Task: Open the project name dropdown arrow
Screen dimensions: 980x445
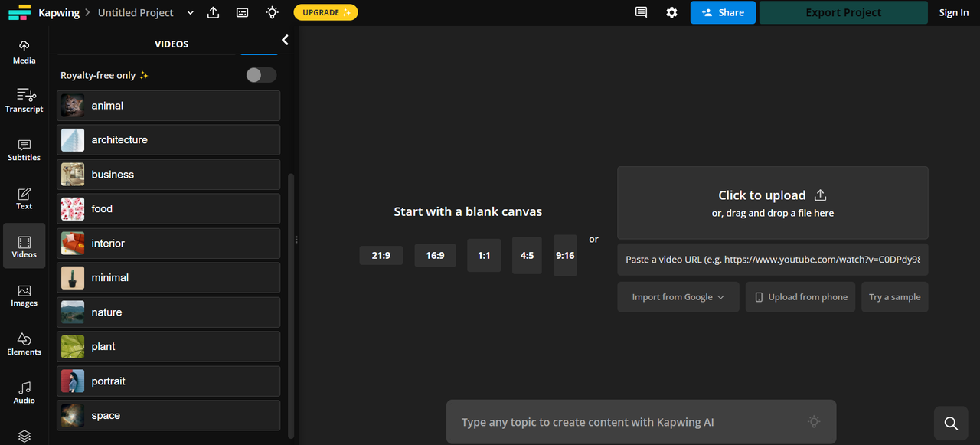Action: click(x=191, y=13)
